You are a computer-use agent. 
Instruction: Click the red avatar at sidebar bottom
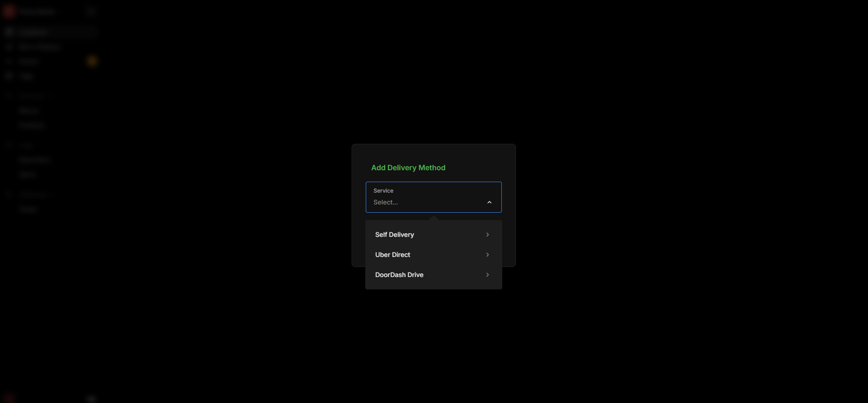[x=9, y=398]
